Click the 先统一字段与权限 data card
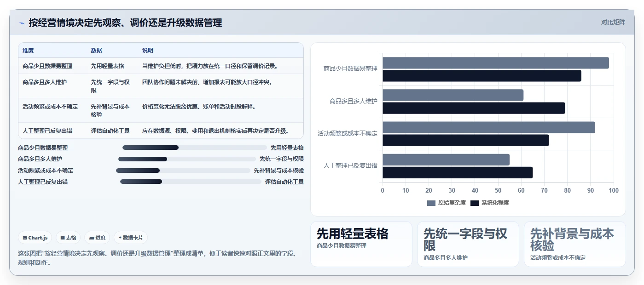This screenshot has height=285, width=644. pos(468,244)
